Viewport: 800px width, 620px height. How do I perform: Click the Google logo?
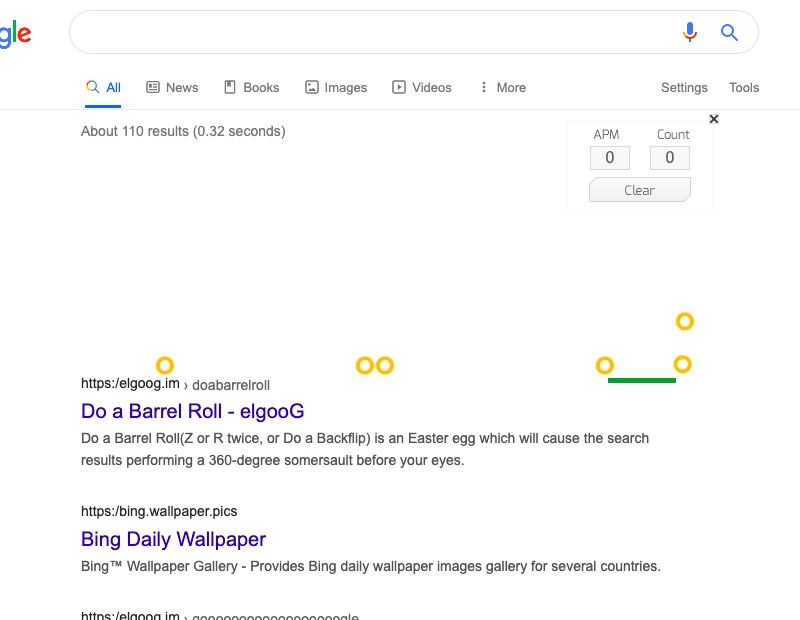click(15, 34)
